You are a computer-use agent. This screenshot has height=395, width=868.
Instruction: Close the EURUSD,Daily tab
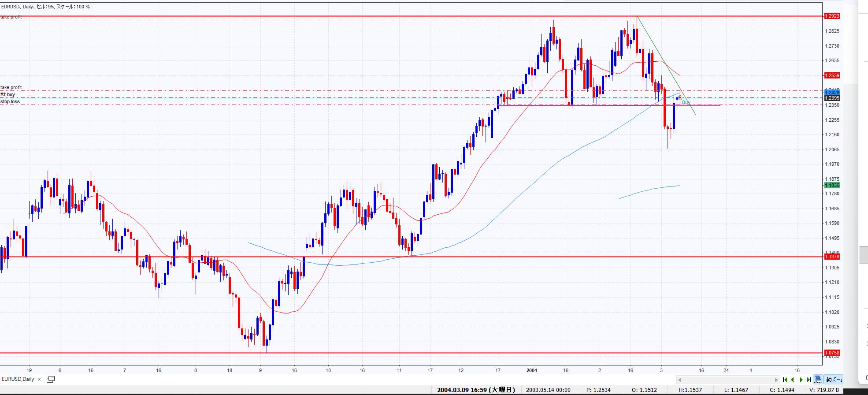39,379
